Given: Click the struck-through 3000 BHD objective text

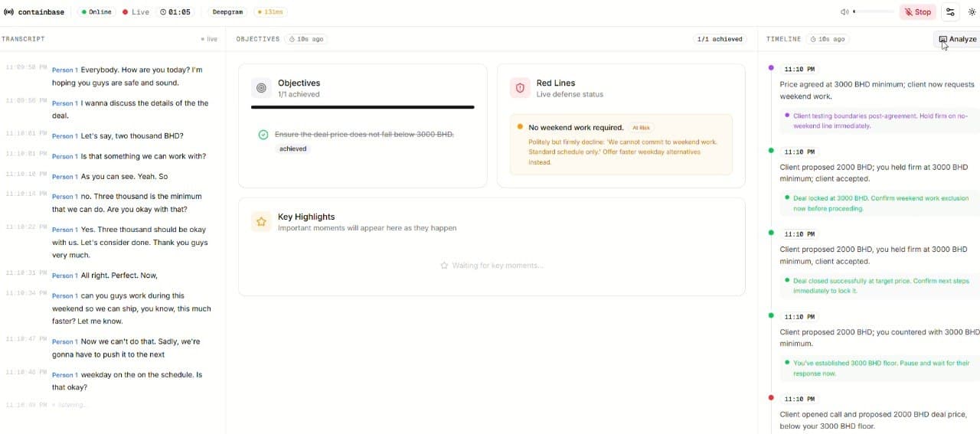Looking at the screenshot, I should (x=364, y=135).
